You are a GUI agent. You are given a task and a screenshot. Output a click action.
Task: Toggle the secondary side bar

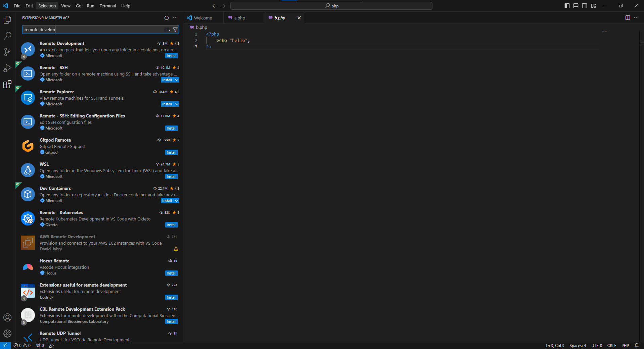tap(585, 6)
